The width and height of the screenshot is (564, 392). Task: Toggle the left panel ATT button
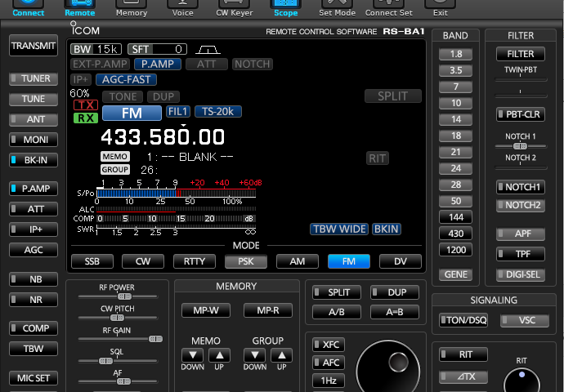pos(34,209)
